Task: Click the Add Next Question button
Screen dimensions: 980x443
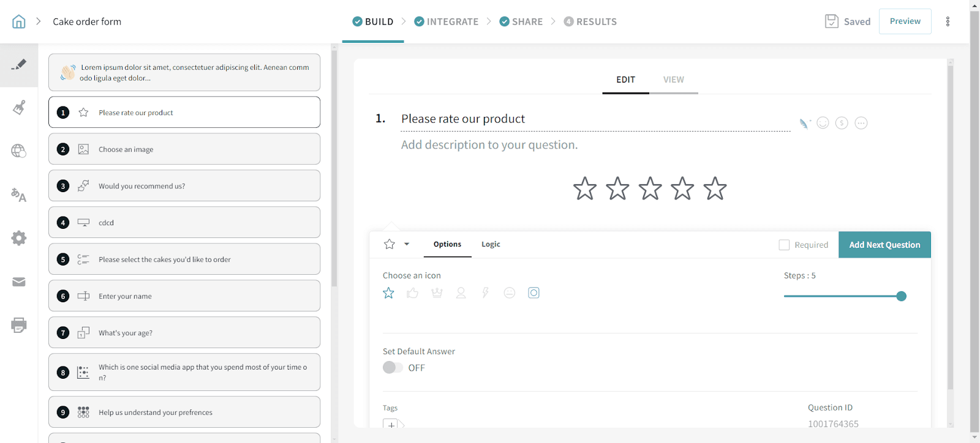Action: [884, 245]
